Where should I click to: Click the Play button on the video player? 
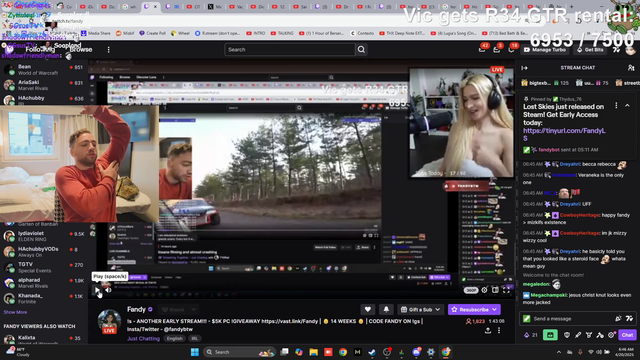[97, 290]
